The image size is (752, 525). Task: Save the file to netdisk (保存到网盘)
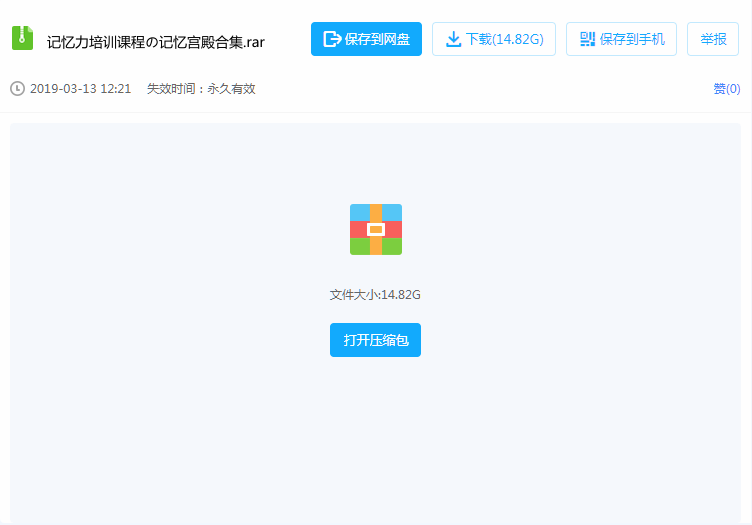pos(366,39)
